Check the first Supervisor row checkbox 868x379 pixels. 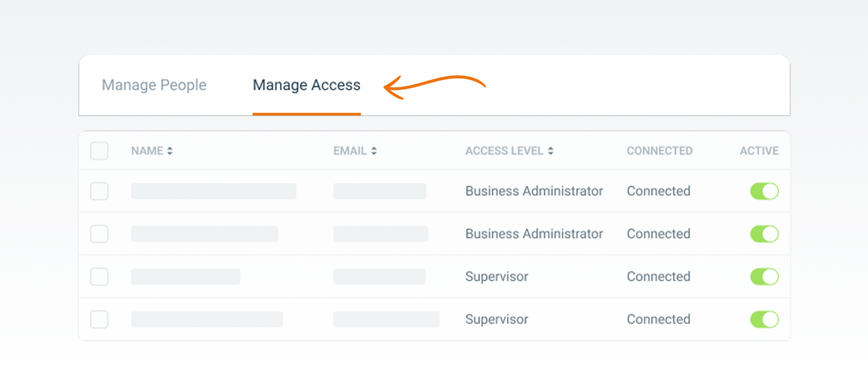(x=99, y=277)
